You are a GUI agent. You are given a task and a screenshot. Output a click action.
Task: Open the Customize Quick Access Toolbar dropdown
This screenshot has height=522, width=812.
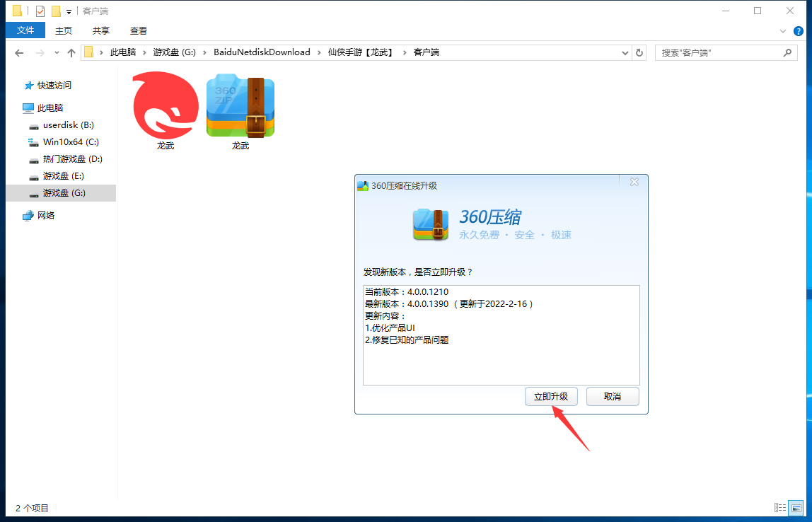[x=69, y=11]
